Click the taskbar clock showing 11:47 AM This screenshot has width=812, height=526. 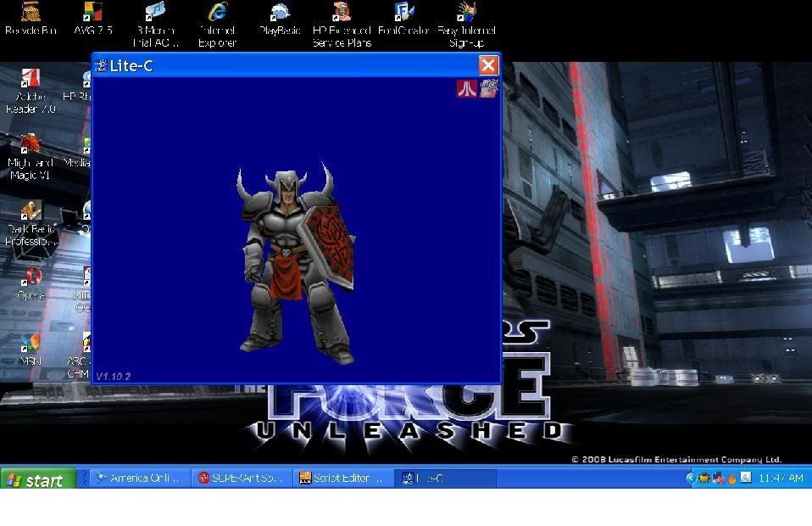point(781,478)
